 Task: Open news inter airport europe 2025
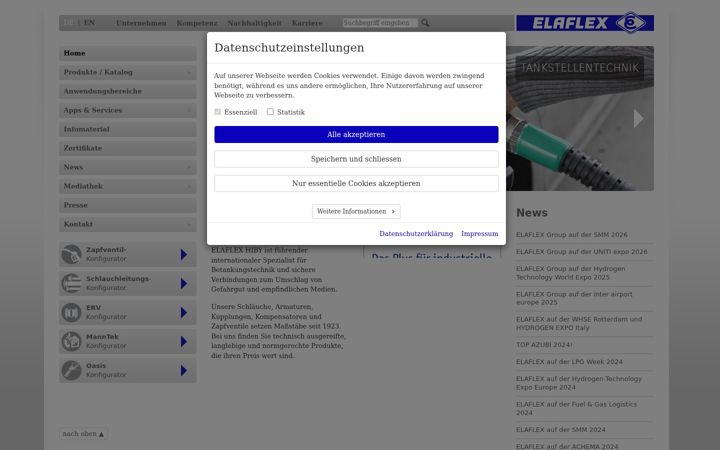[x=574, y=298]
